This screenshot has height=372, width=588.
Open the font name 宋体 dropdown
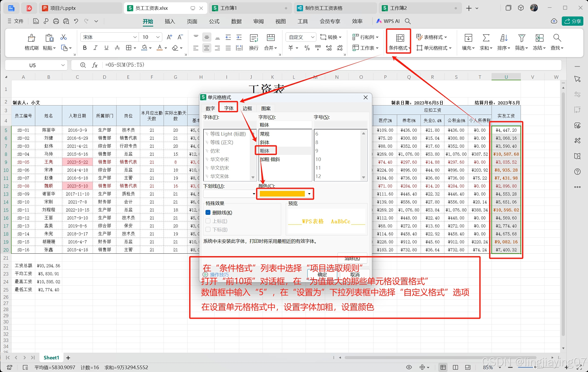click(x=135, y=37)
